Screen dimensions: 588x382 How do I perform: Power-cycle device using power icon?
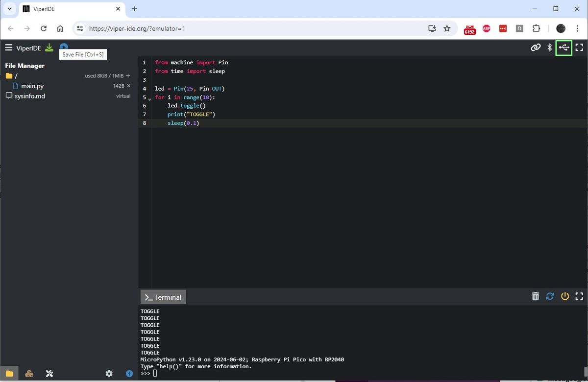pyautogui.click(x=564, y=296)
